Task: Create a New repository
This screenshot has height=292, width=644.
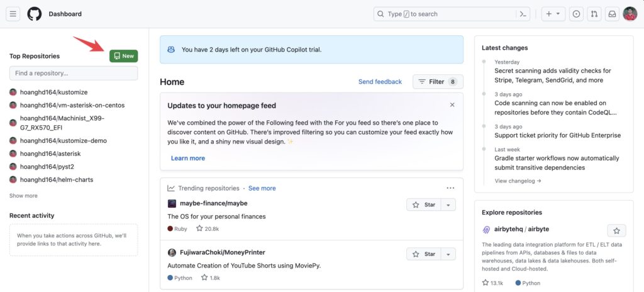Action: (124, 56)
